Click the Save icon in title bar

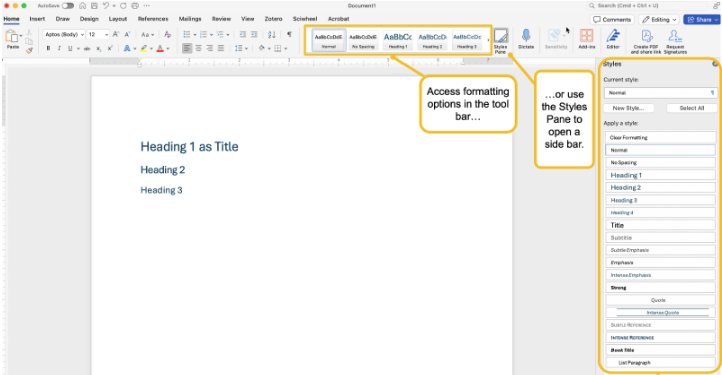pos(94,6)
